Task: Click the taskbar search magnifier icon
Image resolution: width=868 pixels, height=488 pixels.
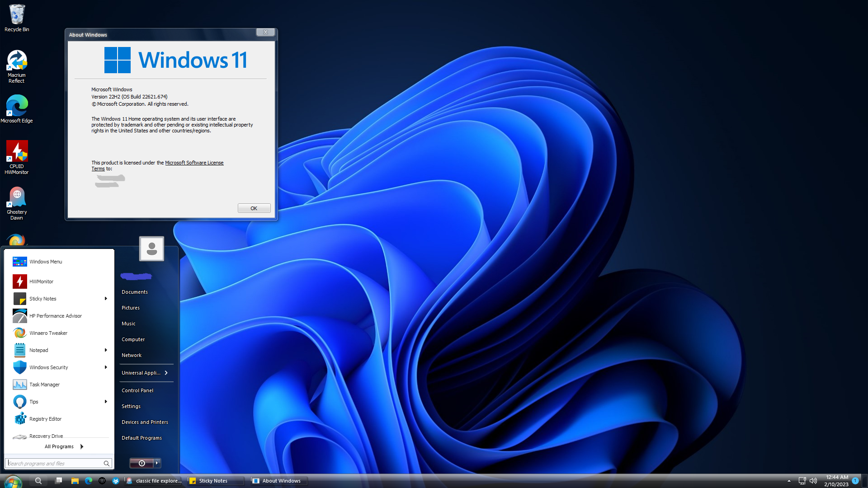Action: click(x=38, y=481)
